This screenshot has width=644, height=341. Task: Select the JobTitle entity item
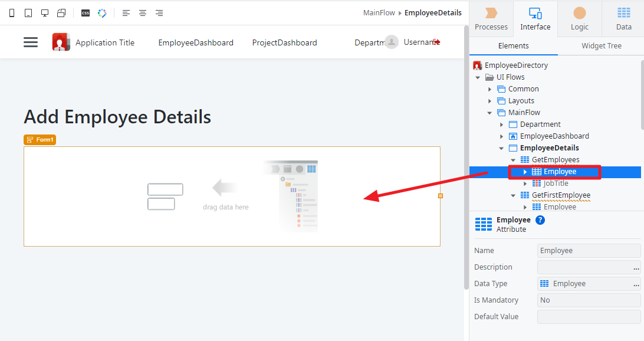click(x=556, y=183)
